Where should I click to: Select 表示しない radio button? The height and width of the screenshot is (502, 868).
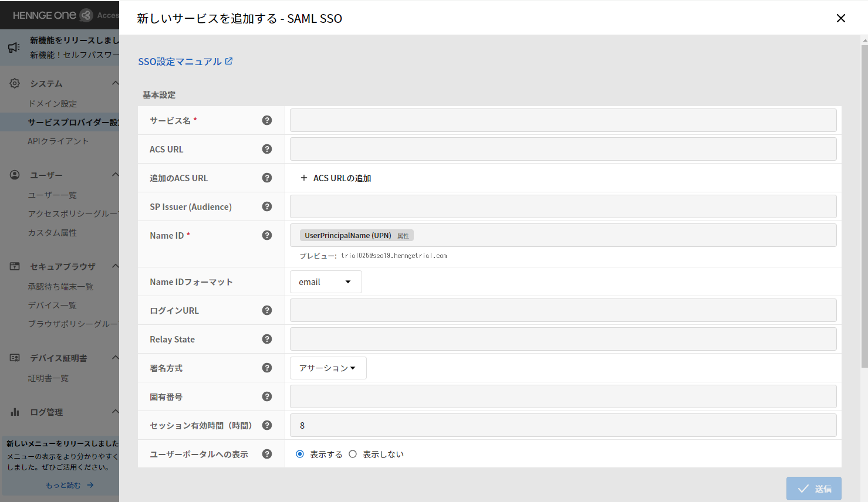(353, 454)
